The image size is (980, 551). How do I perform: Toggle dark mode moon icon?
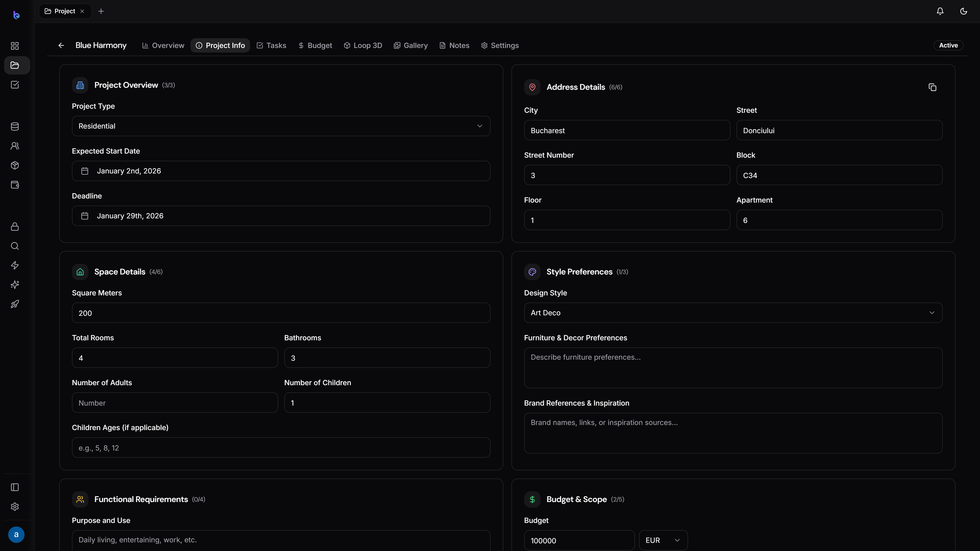[x=964, y=11]
